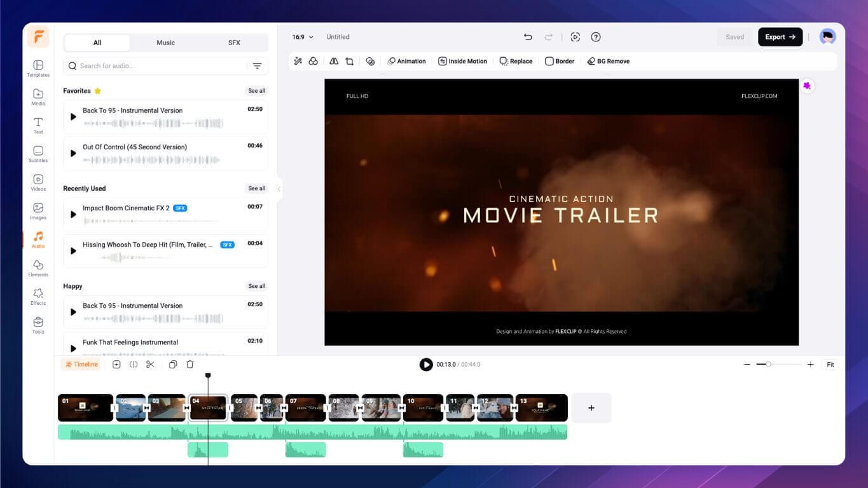Collapse the audio side panel
Image resolution: width=868 pixels, height=488 pixels.
(279, 189)
